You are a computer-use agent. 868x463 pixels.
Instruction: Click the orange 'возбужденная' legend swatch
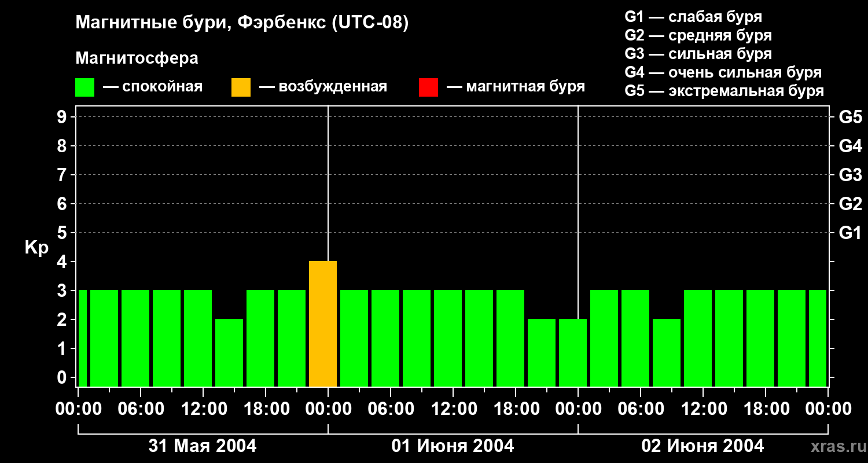[x=241, y=87]
